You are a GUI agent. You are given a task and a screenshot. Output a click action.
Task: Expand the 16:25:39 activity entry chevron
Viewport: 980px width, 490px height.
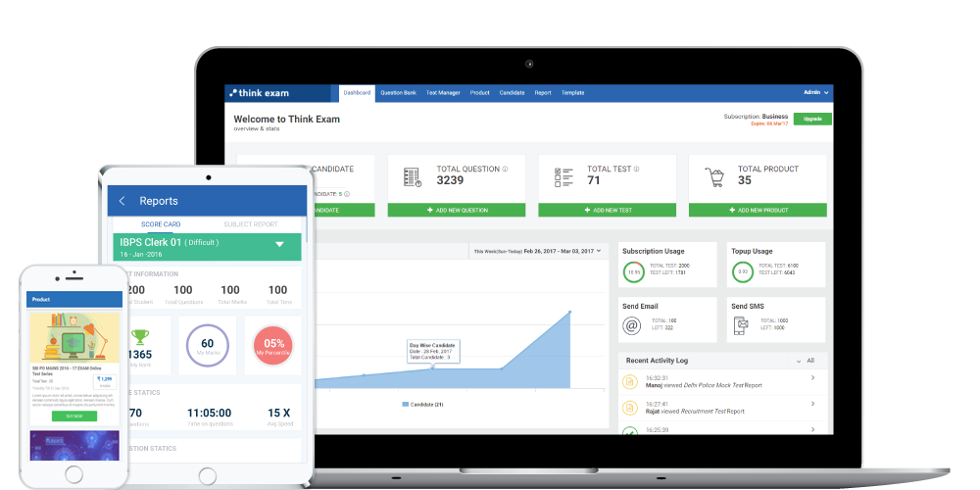click(x=812, y=429)
